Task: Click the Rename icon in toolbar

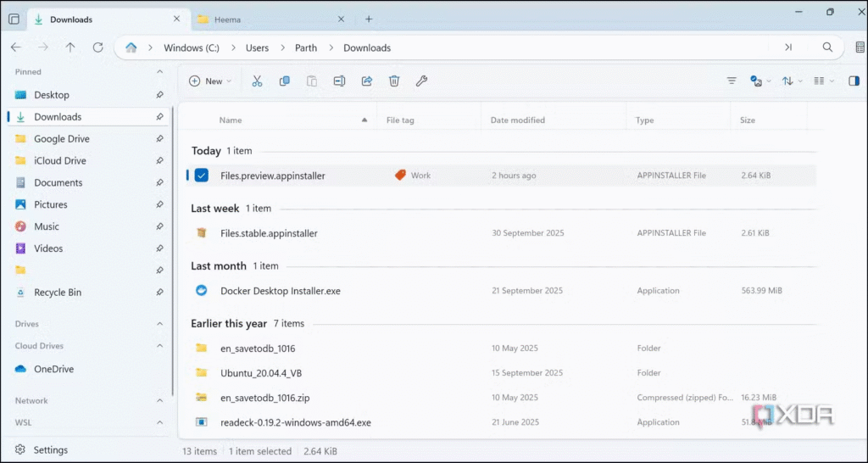Action: coord(339,81)
